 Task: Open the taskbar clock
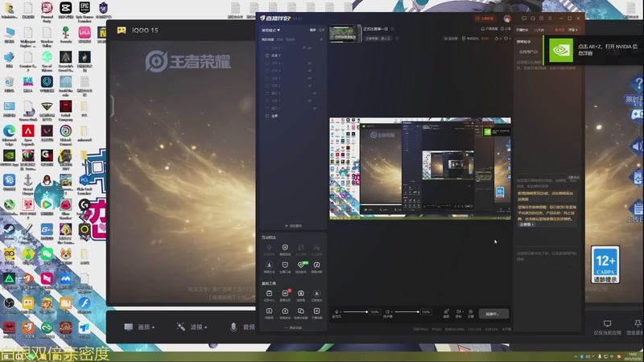click(x=633, y=356)
